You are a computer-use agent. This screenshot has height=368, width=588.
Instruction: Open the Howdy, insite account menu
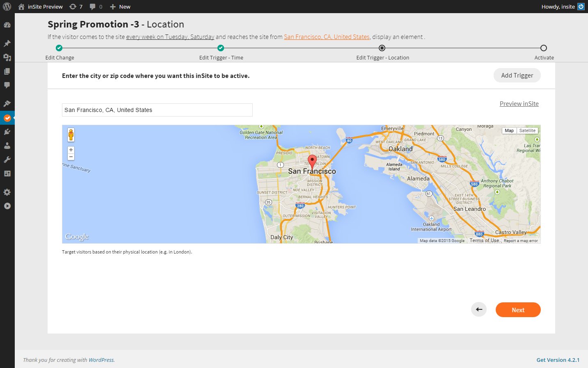point(562,7)
